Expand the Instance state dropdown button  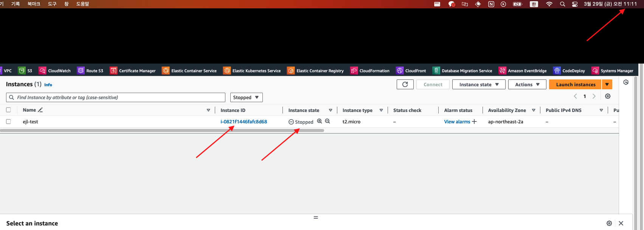click(479, 84)
